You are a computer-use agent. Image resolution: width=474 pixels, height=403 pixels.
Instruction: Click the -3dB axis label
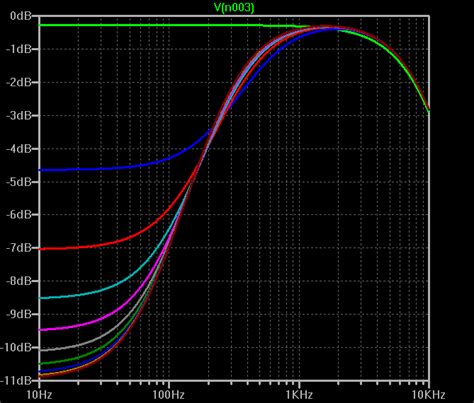coord(19,115)
